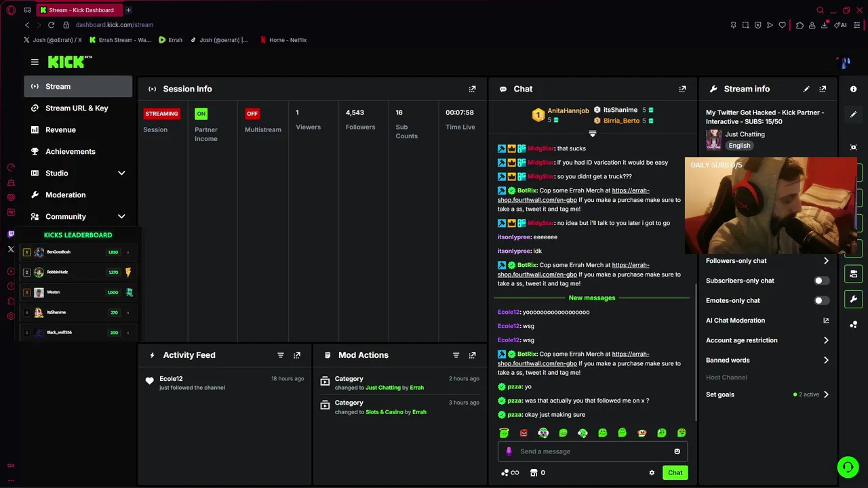Expand Account age restriction settings
The image size is (868, 488).
click(826, 340)
